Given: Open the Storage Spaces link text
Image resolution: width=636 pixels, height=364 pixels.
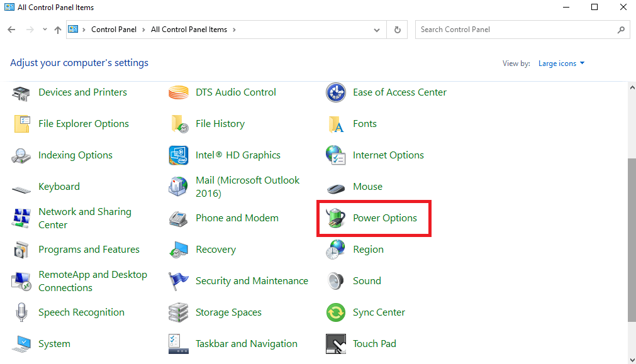Looking at the screenshot, I should [228, 312].
